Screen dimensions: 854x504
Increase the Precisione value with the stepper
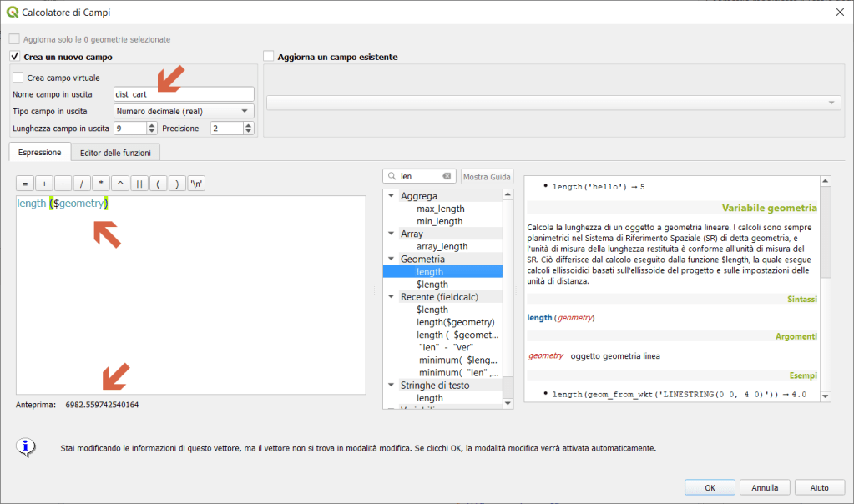click(248, 125)
